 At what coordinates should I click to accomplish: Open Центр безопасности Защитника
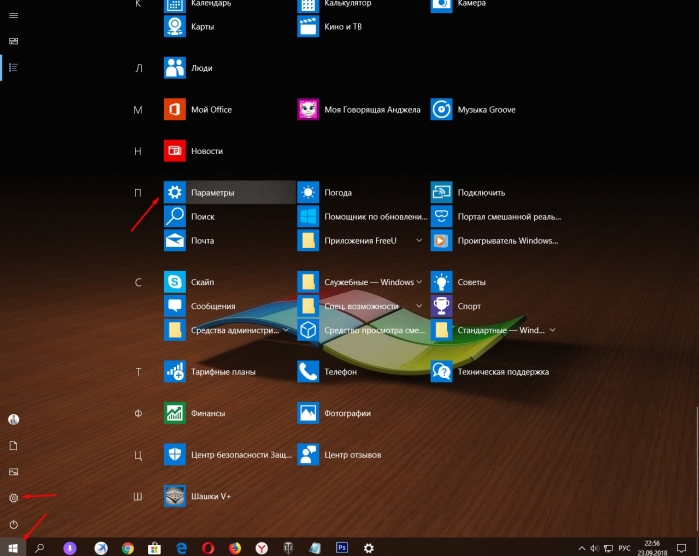[x=228, y=455]
